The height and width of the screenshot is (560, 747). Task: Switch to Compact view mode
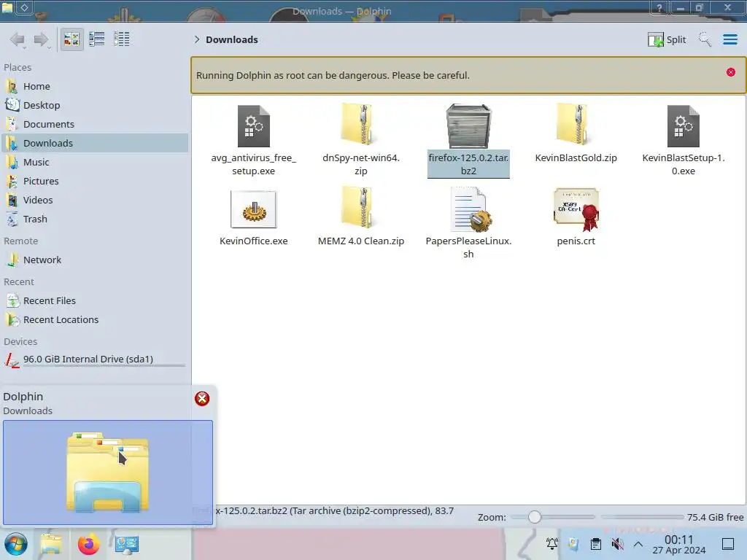point(97,39)
